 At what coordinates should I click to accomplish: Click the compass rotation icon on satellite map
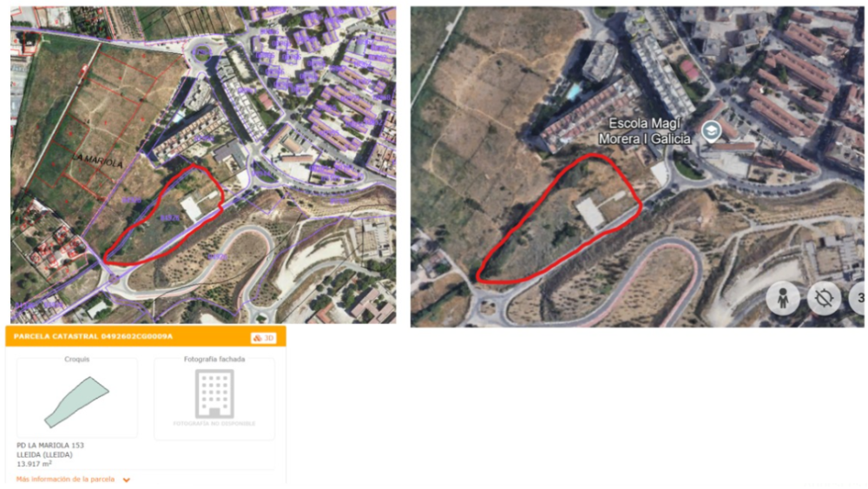point(824,299)
